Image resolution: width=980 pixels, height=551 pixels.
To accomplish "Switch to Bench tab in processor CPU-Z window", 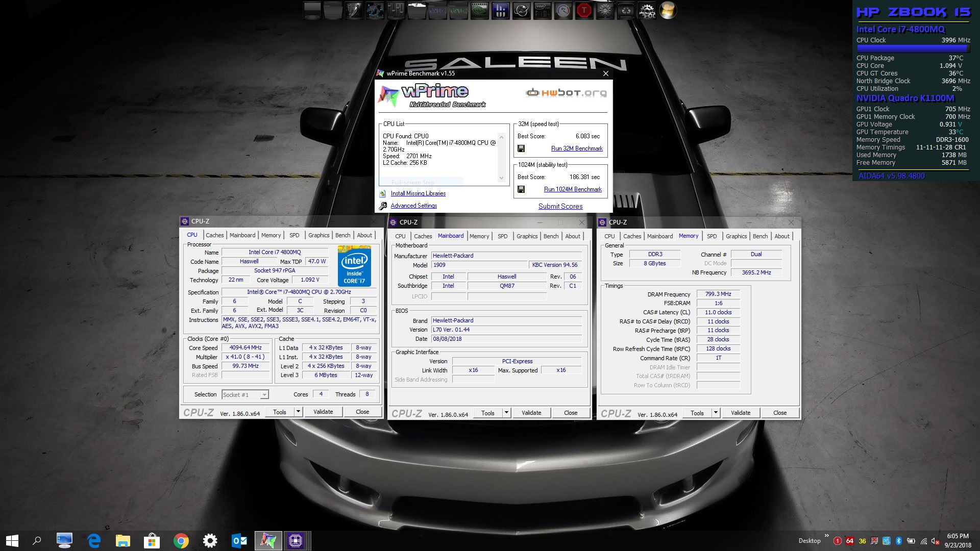I will pyautogui.click(x=343, y=235).
